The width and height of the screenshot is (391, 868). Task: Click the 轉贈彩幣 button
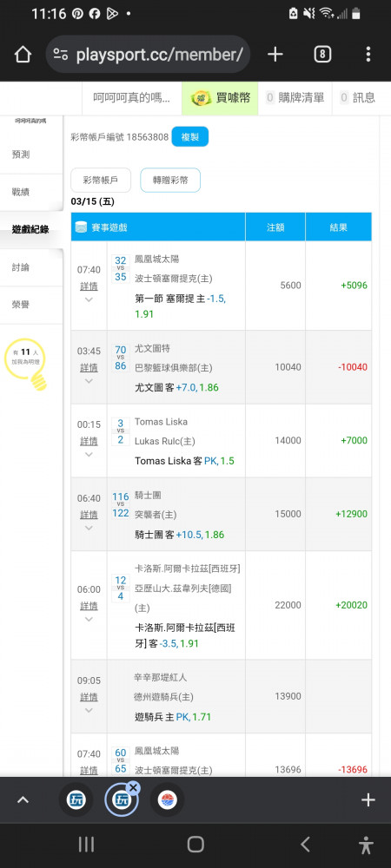coord(170,180)
